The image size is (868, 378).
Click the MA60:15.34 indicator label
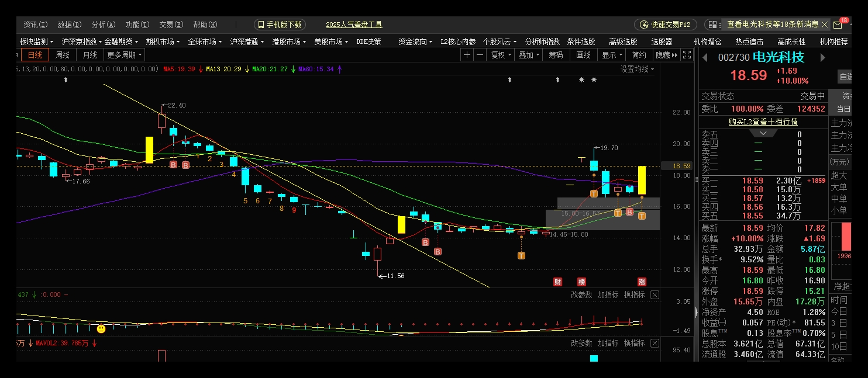pos(316,69)
